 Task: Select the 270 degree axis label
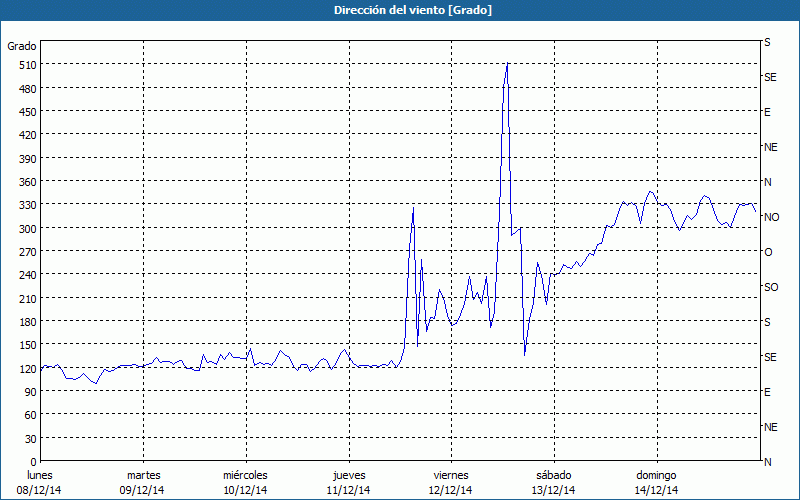(x=26, y=252)
